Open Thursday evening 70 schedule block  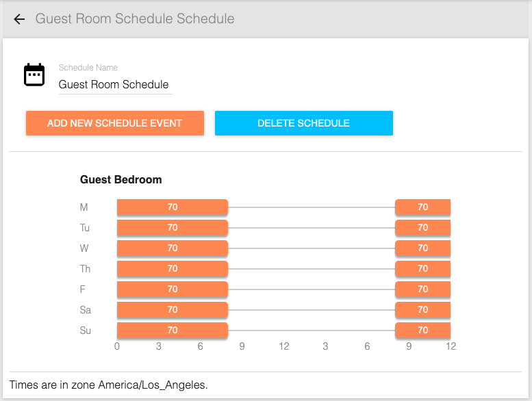coord(422,269)
